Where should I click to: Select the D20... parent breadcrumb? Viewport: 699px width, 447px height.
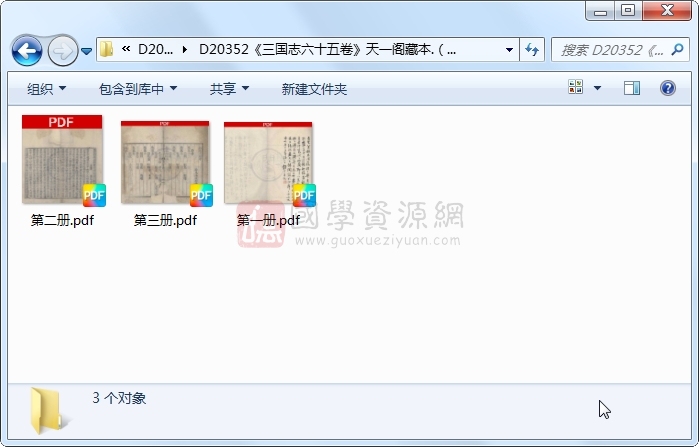(155, 49)
